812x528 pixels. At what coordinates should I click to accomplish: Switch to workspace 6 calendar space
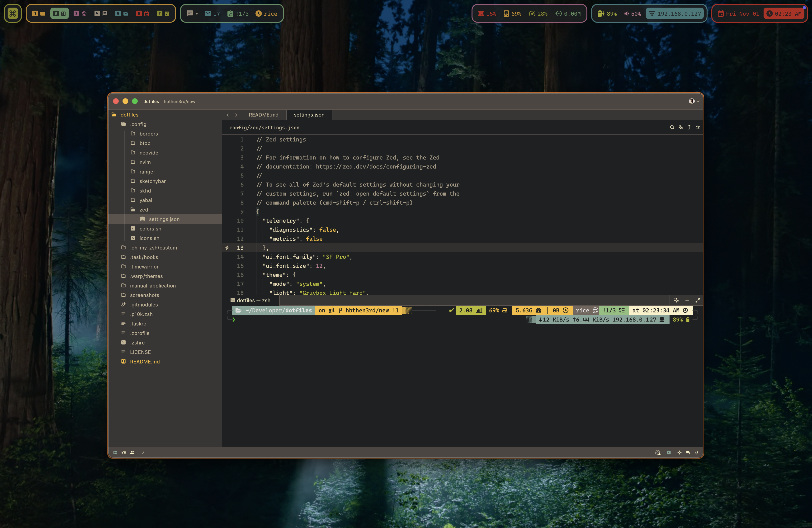[x=143, y=14]
